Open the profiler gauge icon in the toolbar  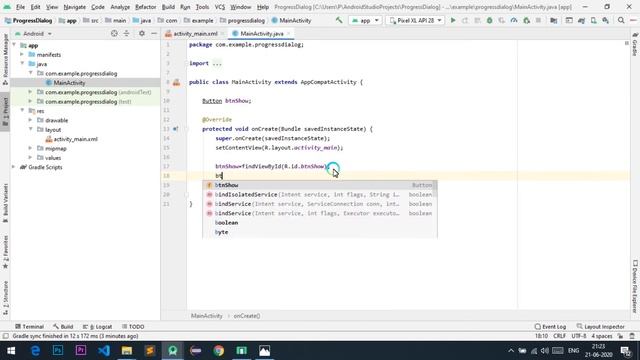(x=514, y=20)
